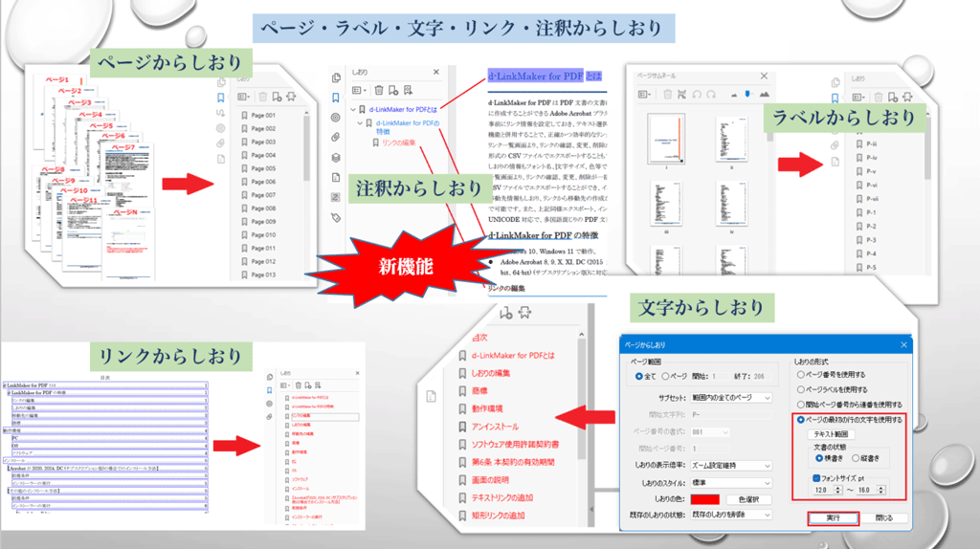Click Find Current Bookmark icon, center しおり panel
This screenshot has width=980, height=549.
408,91
